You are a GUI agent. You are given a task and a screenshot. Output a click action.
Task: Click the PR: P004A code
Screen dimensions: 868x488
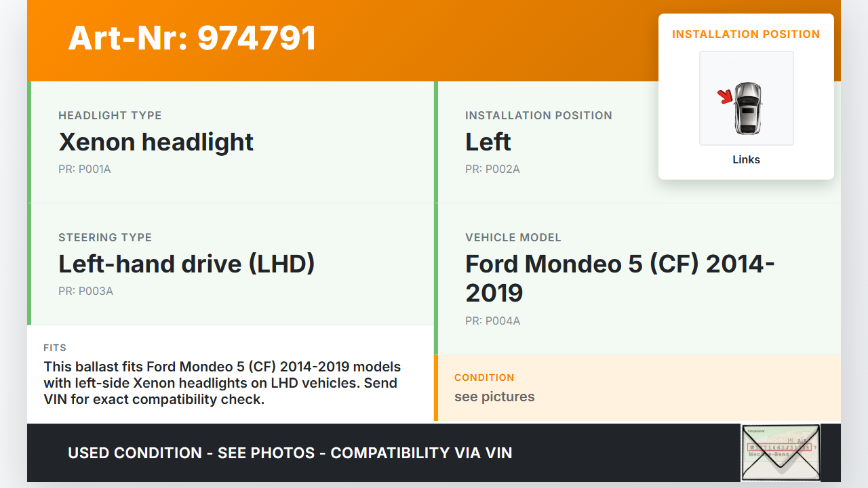[492, 321]
